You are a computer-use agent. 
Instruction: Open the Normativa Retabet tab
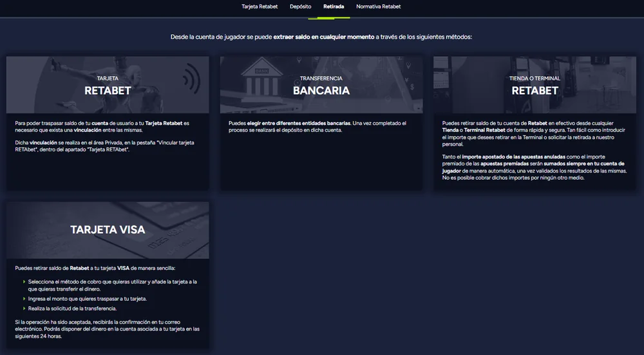pos(378,6)
